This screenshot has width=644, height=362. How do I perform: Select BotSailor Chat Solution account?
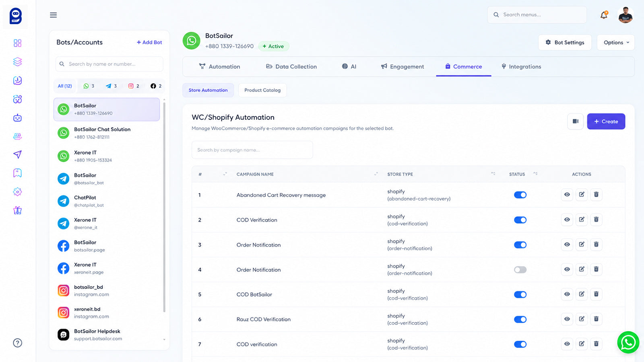(107, 133)
